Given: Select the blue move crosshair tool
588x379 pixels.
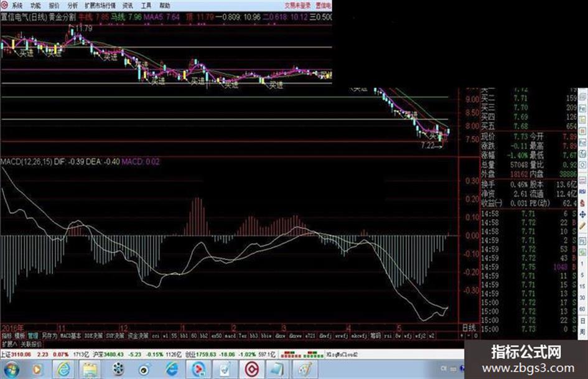Looking at the screenshot, I should (583, 215).
